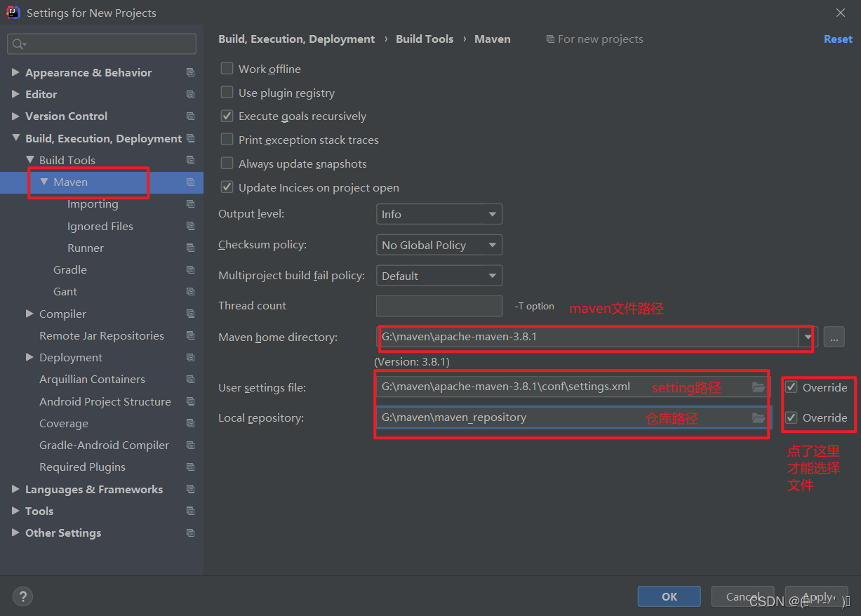This screenshot has width=861, height=616.
Task: Expand the Editor section arrow
Action: pos(15,94)
